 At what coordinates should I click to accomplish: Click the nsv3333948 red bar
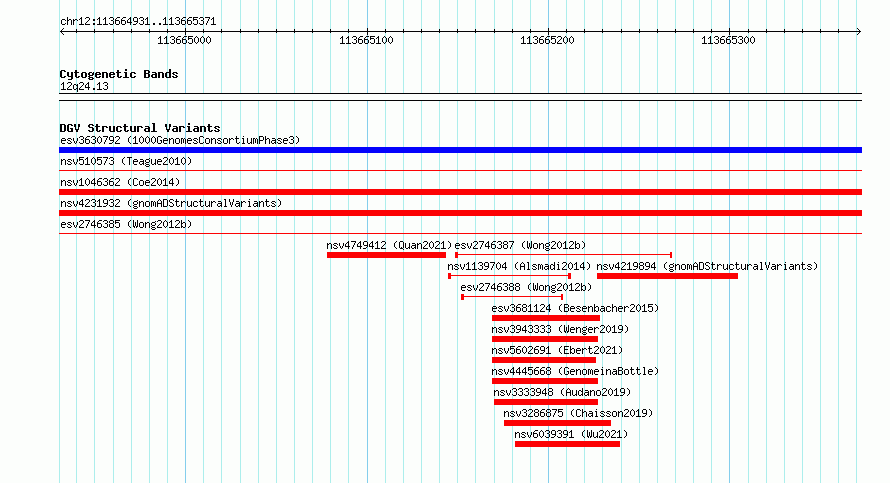(546, 402)
